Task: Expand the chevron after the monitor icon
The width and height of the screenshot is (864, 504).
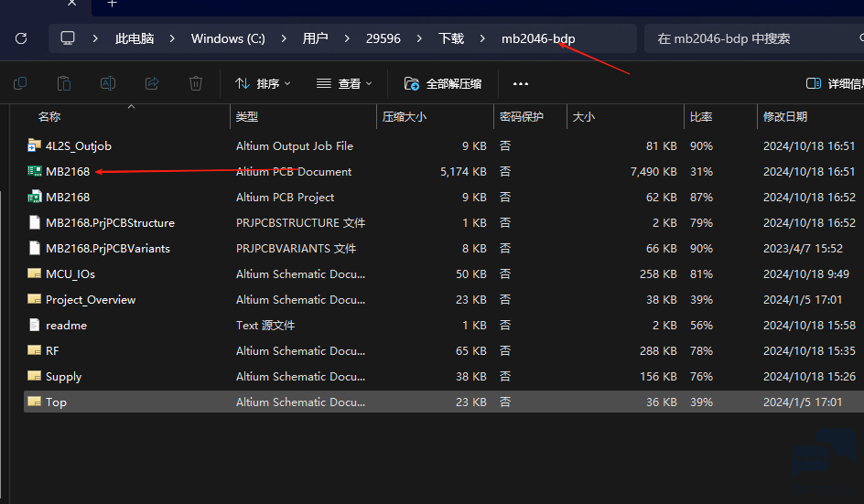Action: pos(95,38)
